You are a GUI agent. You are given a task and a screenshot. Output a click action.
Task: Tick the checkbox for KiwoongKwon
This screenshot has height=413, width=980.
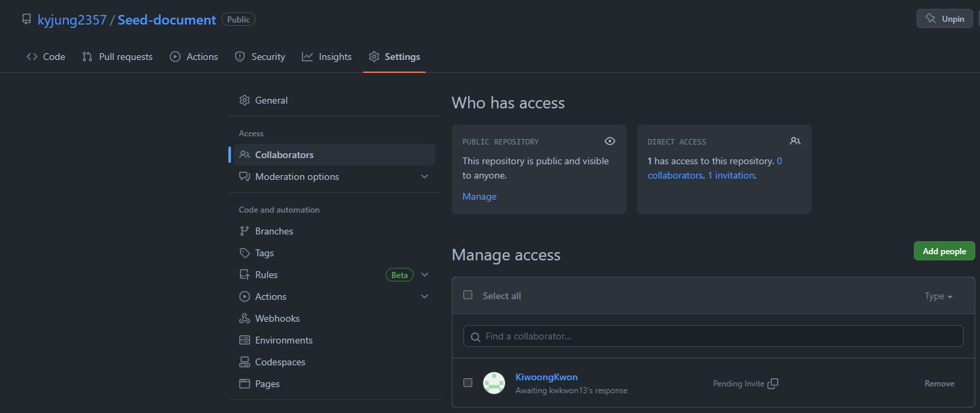[x=468, y=382]
